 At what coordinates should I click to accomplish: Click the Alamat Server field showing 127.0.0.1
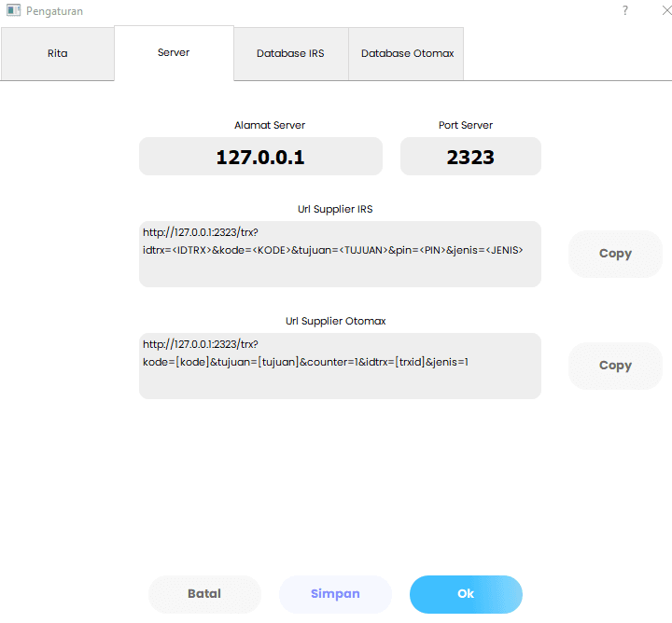260,157
